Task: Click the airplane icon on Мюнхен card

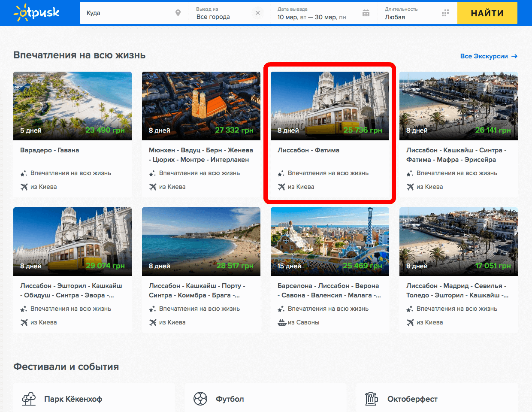Action: pos(153,187)
